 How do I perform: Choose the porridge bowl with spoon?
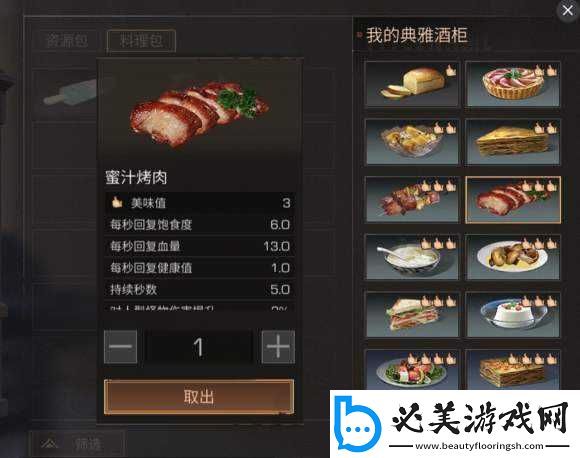[x=412, y=257]
